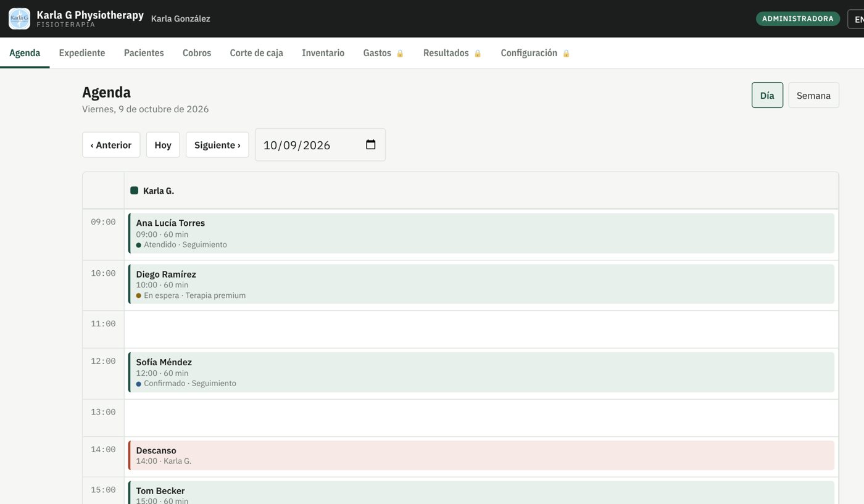Open the locked Resultados tab

pyautogui.click(x=452, y=53)
